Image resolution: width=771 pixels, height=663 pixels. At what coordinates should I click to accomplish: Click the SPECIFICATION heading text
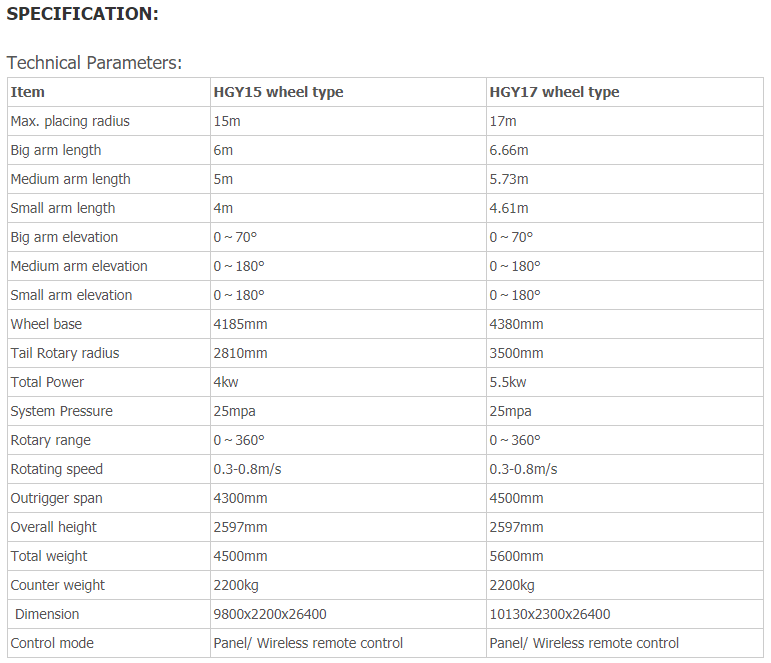pyautogui.click(x=82, y=14)
